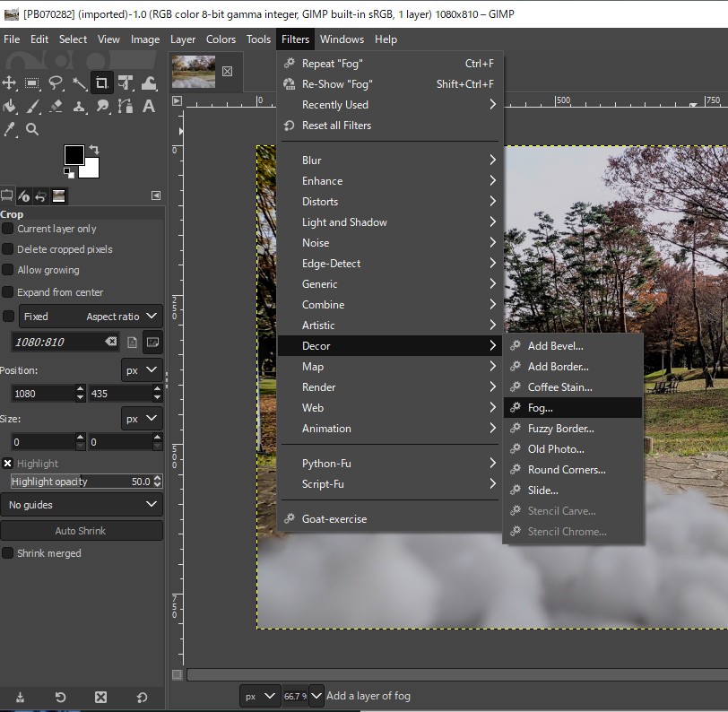Image resolution: width=728 pixels, height=712 pixels.
Task: Select the Free Select lasso tool
Action: [56, 83]
